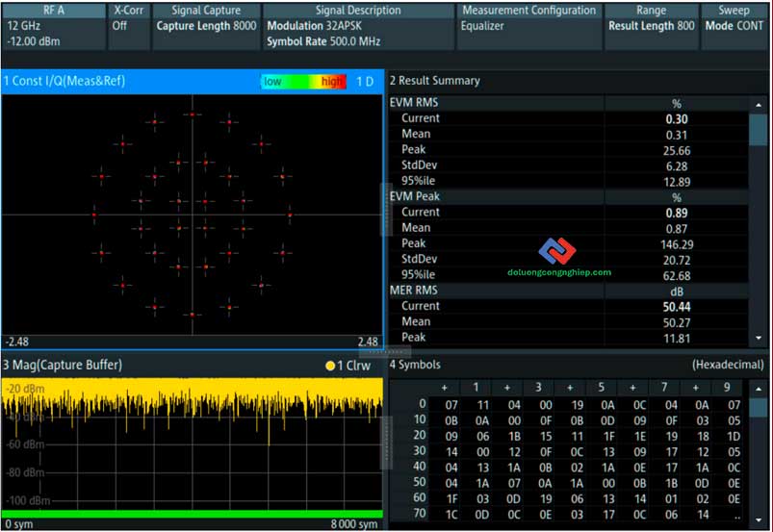Select the MER RMS header row
Viewport: 773px width, 532px height.
568,291
